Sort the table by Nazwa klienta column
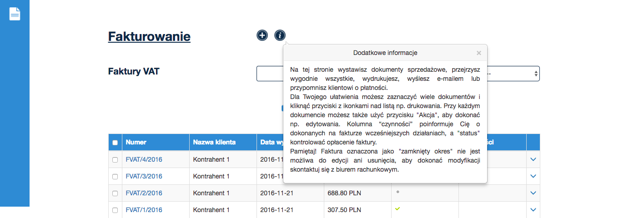The height and width of the screenshot is (218, 644). point(214,142)
